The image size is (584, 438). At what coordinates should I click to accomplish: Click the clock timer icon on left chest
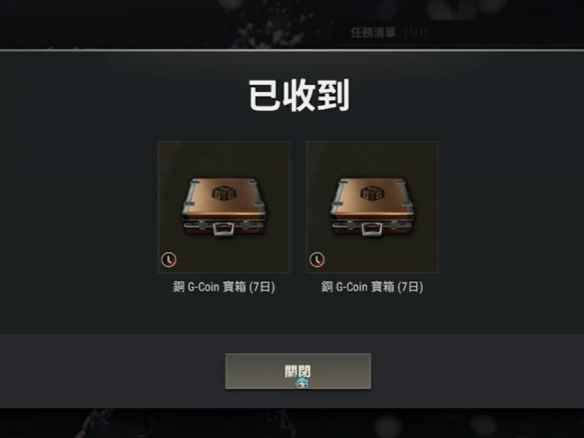[168, 260]
